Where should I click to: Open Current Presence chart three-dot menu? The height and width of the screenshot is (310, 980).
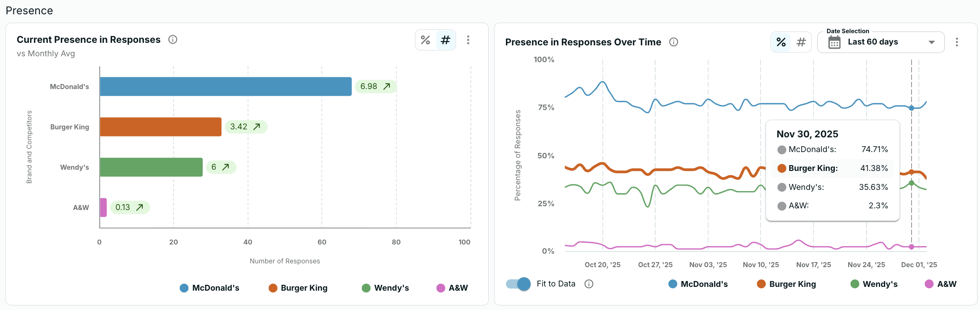[x=468, y=40]
